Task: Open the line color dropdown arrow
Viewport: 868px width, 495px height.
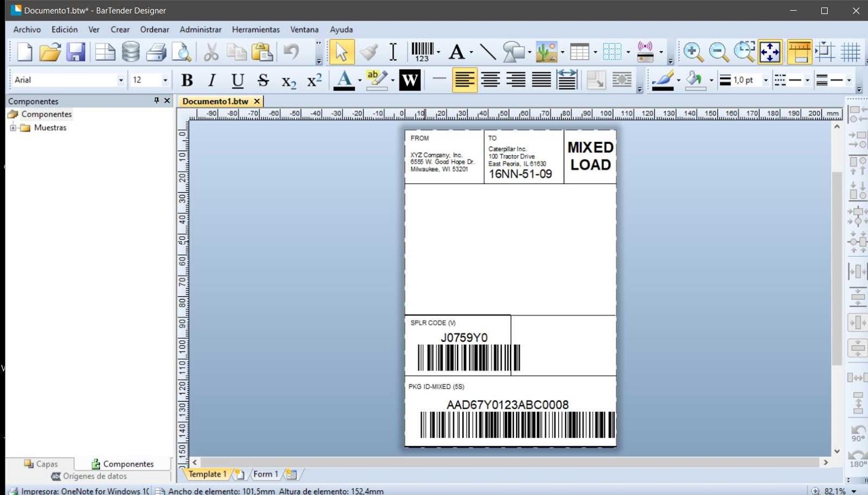Action: [x=678, y=80]
